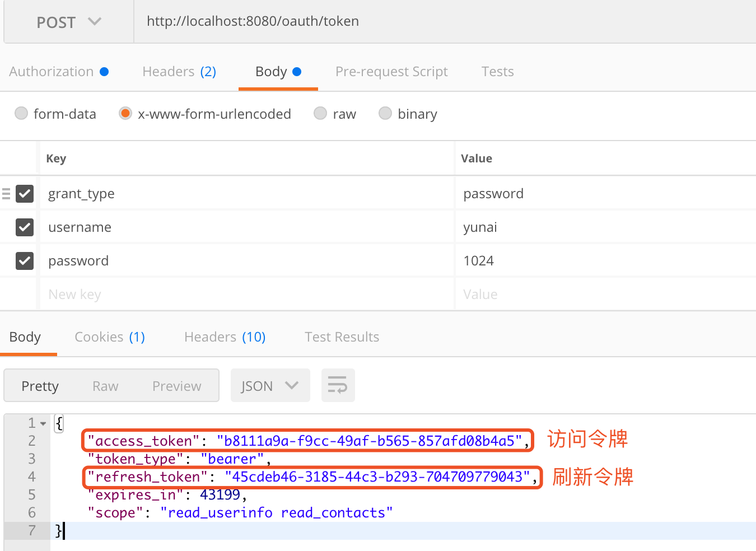
Task: Open request Headers (2) tab
Action: point(179,72)
